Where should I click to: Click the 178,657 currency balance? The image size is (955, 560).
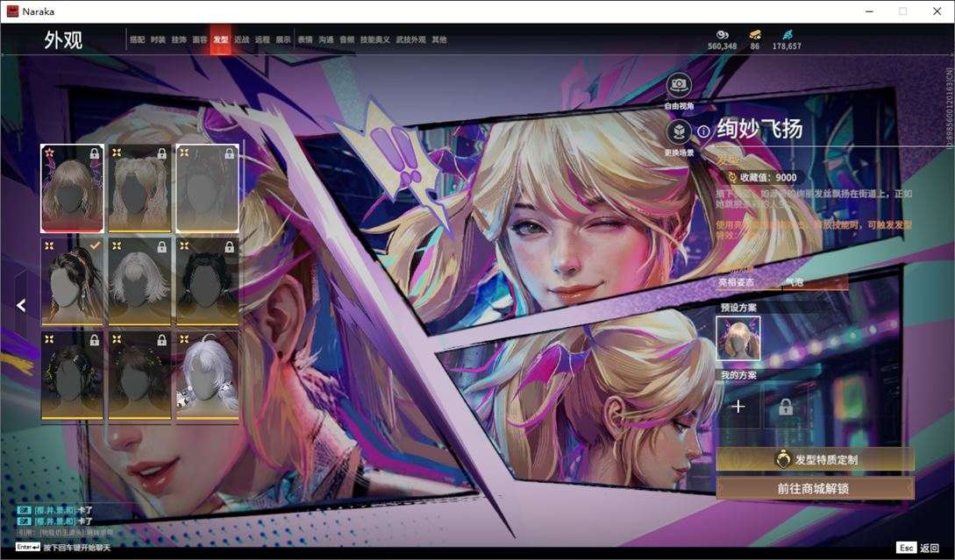pyautogui.click(x=787, y=46)
